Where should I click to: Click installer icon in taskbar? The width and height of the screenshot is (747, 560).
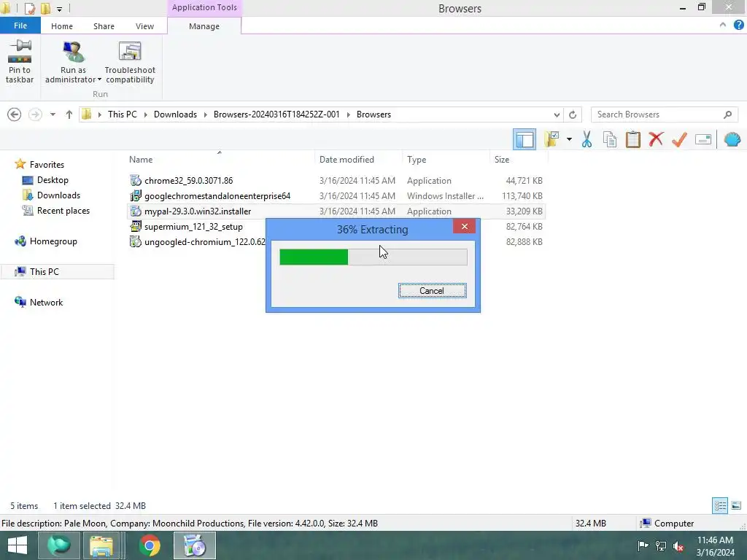pyautogui.click(x=194, y=545)
